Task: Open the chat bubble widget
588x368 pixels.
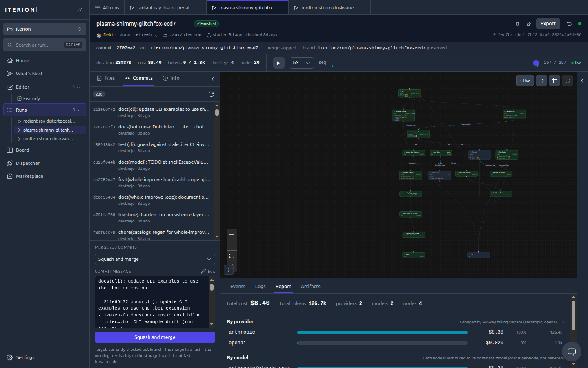Action: [x=572, y=352]
